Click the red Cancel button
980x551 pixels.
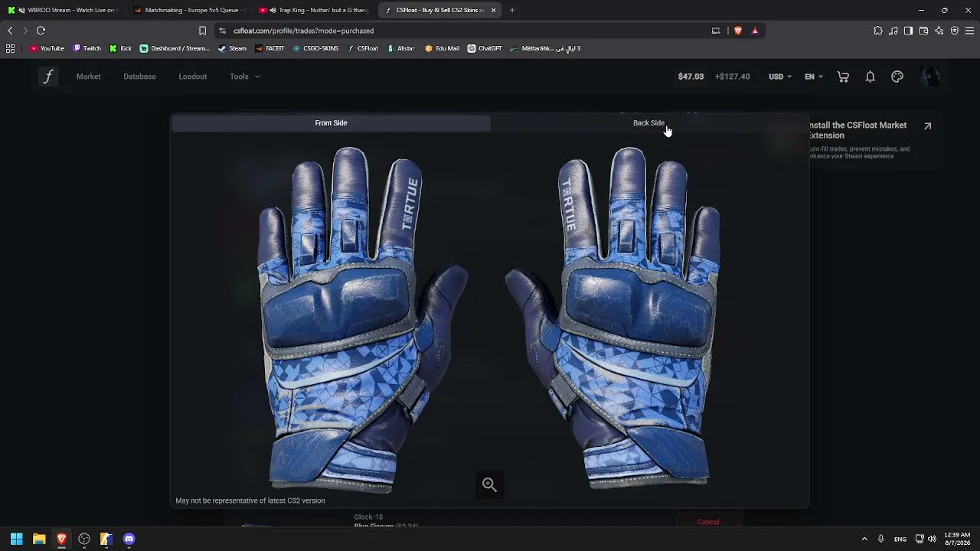(708, 522)
